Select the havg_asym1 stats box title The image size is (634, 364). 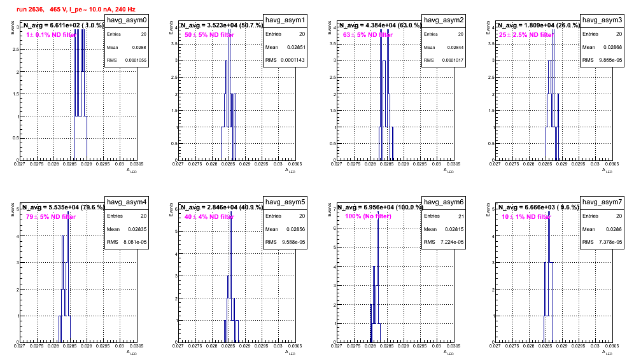tap(285, 20)
